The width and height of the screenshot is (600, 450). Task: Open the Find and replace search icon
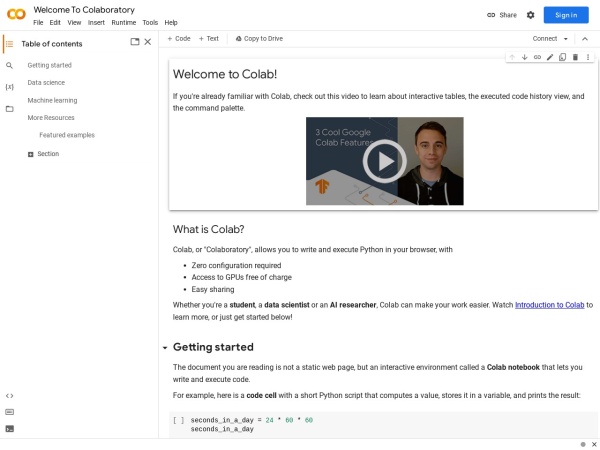10,65
